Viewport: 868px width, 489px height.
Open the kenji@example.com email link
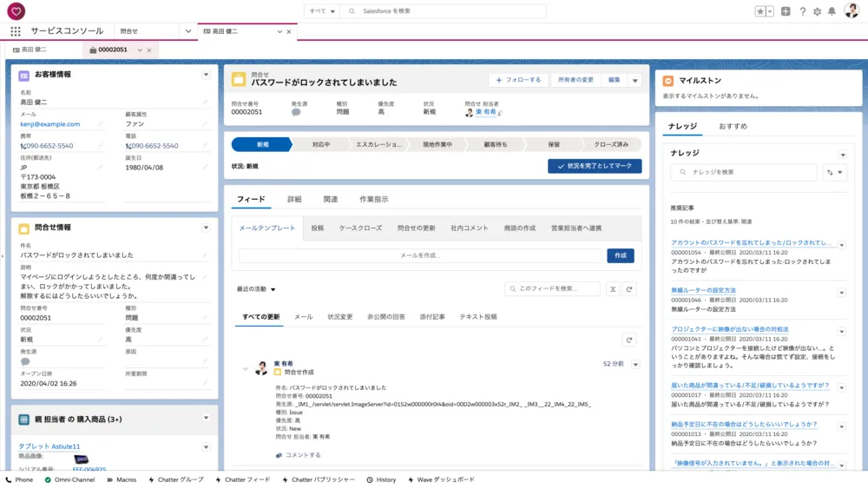tap(50, 124)
